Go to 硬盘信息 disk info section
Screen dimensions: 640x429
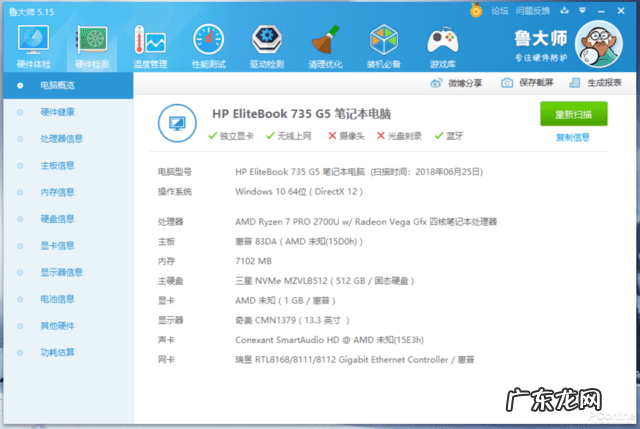[57, 219]
